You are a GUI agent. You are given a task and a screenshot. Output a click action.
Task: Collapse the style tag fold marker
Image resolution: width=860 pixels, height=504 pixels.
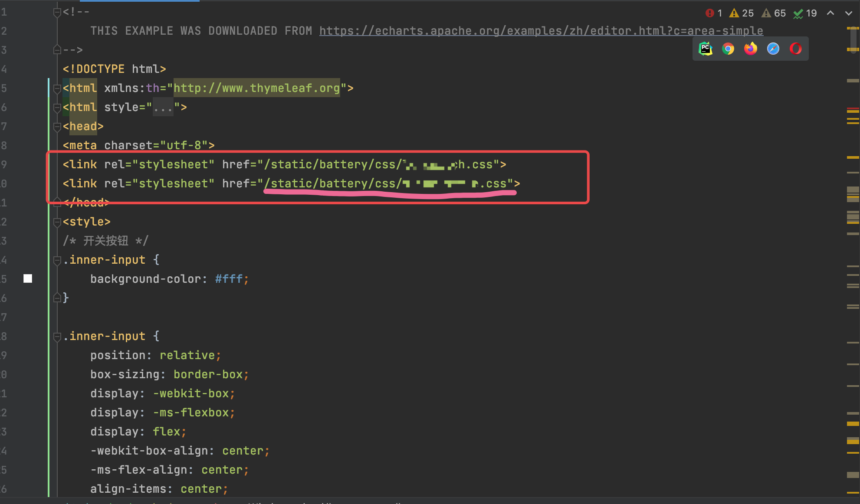57,222
